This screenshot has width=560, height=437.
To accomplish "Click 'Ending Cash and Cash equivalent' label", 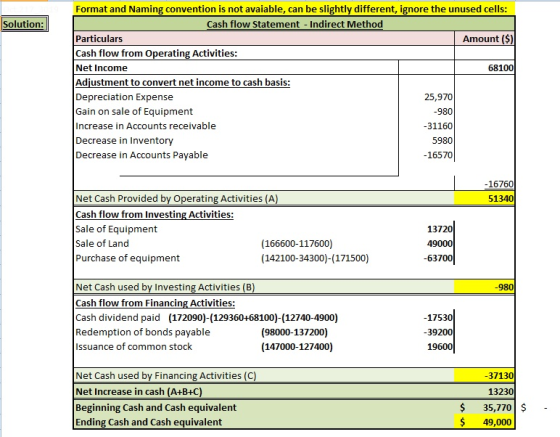I will pyautogui.click(x=149, y=422).
